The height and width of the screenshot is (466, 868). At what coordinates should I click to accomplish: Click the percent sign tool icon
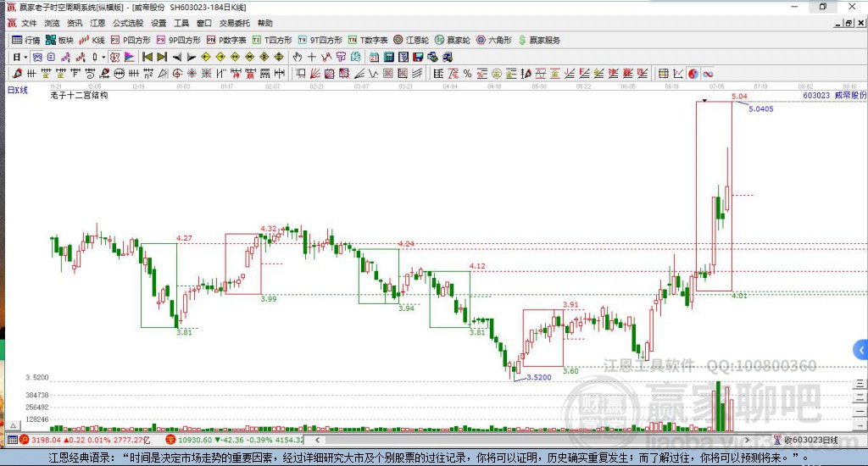(x=467, y=74)
